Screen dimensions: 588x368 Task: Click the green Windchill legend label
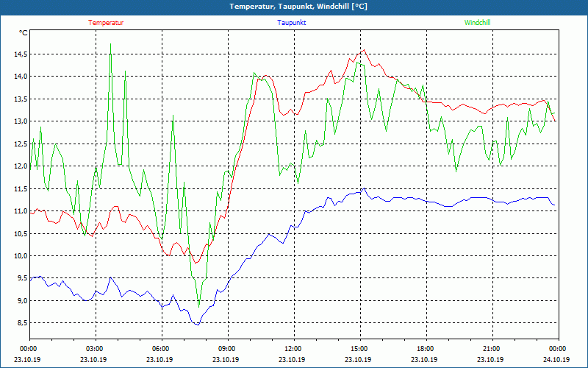477,23
